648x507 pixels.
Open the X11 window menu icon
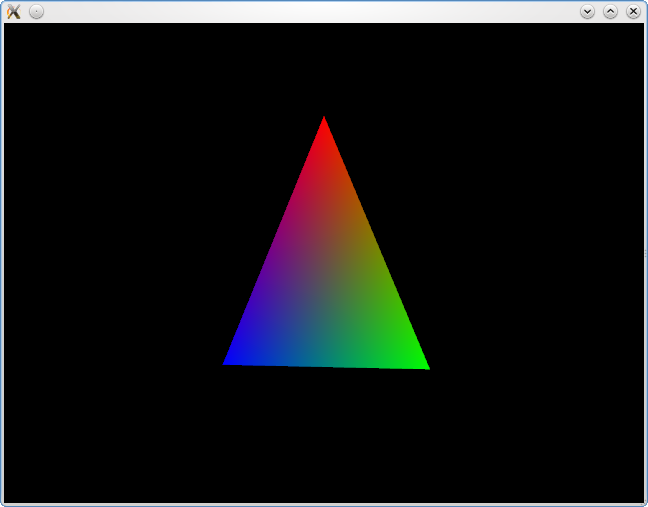coord(14,11)
